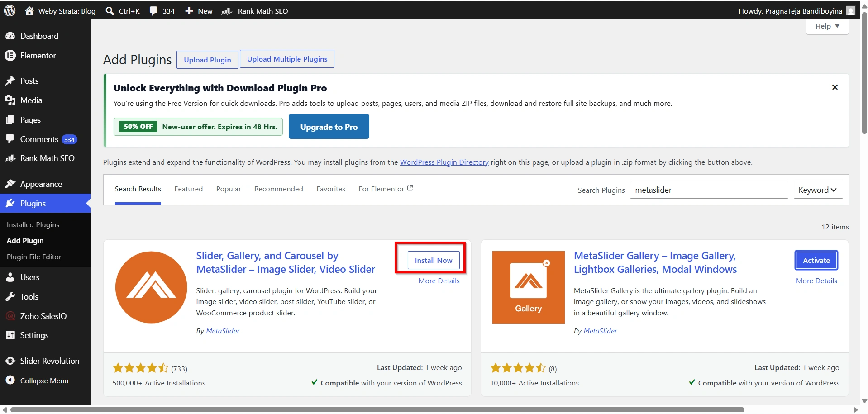
Task: Click MetaSlider author link under slider plugin
Action: tap(223, 331)
